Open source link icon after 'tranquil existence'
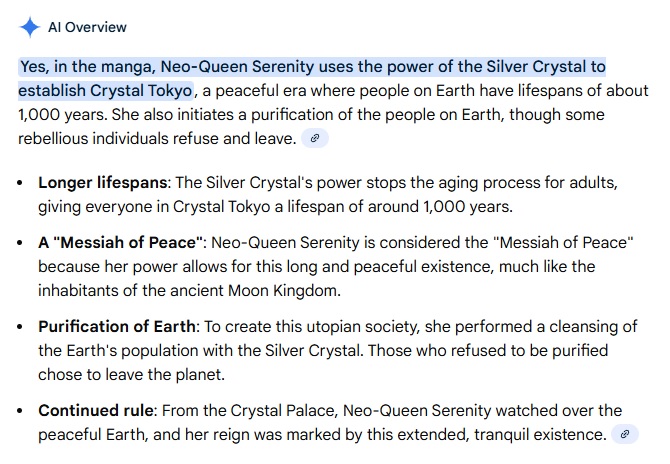Image resolution: width=670 pixels, height=464 pixels. click(x=625, y=434)
